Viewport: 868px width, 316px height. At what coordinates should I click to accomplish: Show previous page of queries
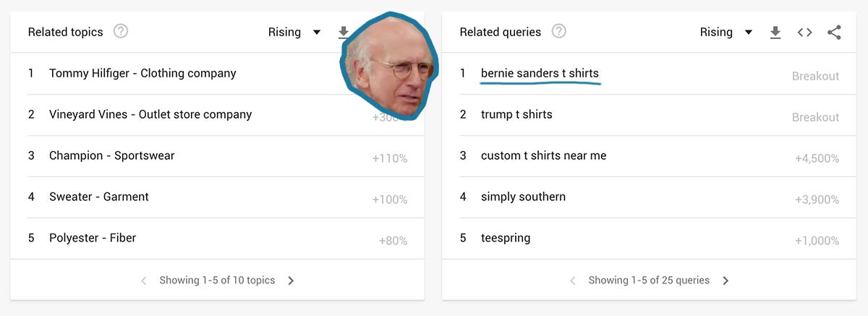point(573,281)
